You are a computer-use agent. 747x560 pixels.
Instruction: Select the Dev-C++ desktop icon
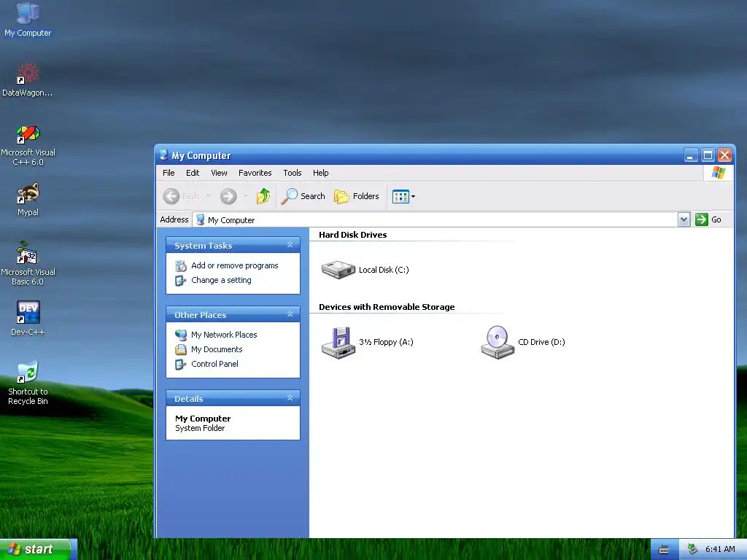[x=28, y=318]
